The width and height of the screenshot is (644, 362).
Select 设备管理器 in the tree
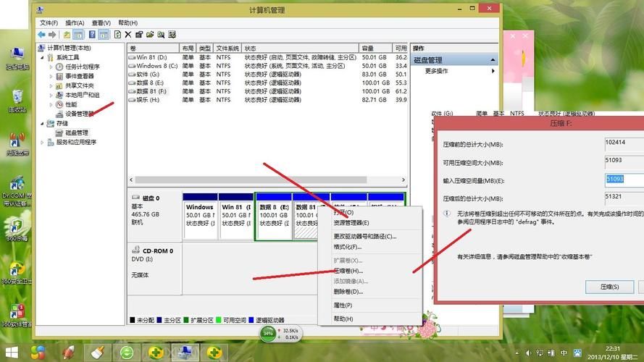click(80, 114)
